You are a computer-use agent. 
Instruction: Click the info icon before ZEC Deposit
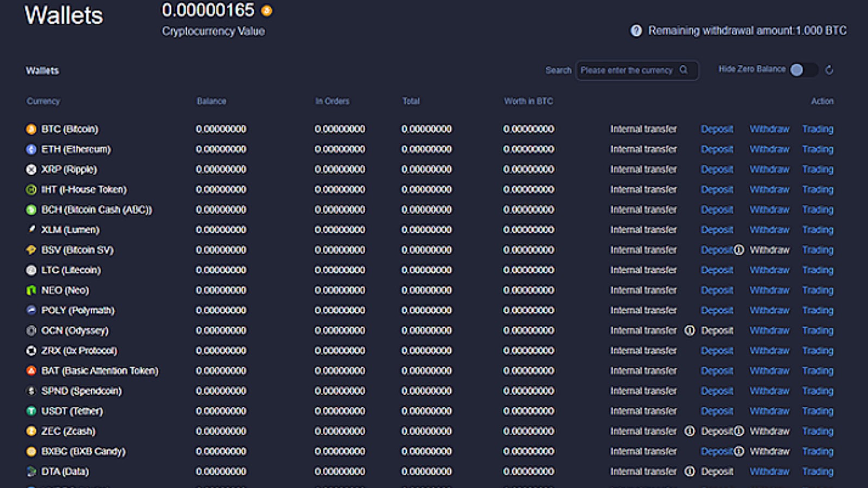(x=690, y=431)
